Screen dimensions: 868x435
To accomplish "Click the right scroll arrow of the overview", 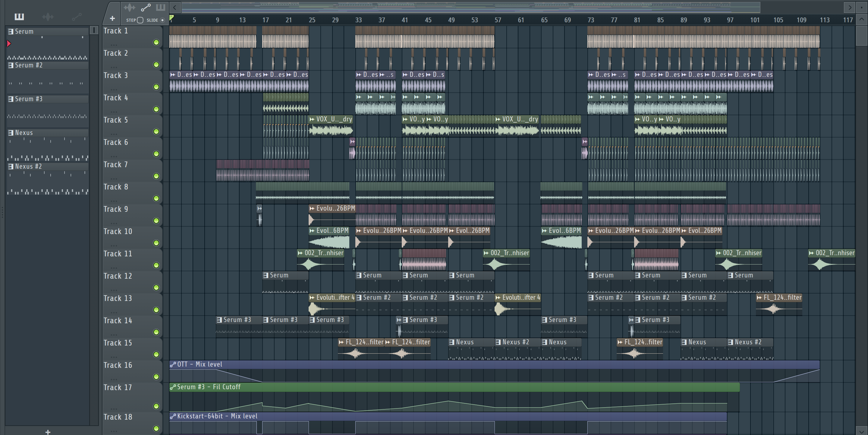I will coord(850,7).
